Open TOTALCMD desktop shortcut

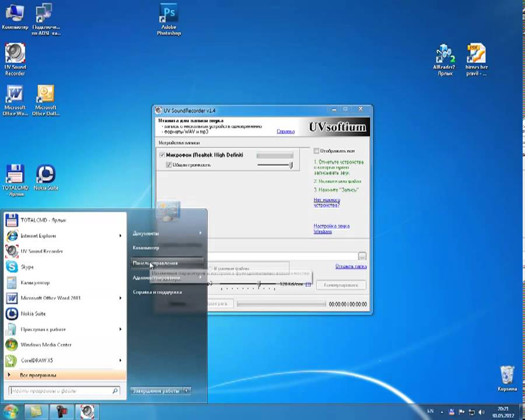[15, 180]
